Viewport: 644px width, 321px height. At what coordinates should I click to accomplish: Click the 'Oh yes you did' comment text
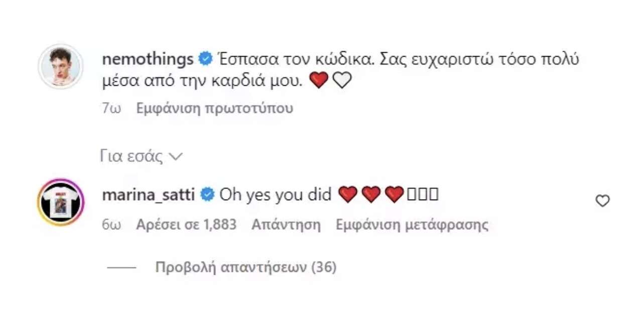pos(276,195)
